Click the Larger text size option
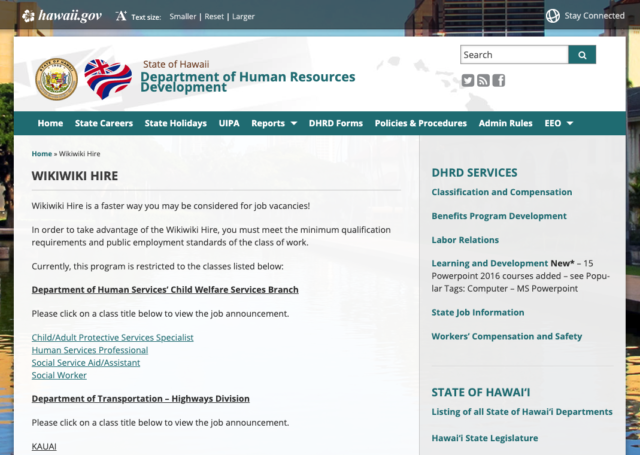640x455 pixels. click(x=243, y=17)
